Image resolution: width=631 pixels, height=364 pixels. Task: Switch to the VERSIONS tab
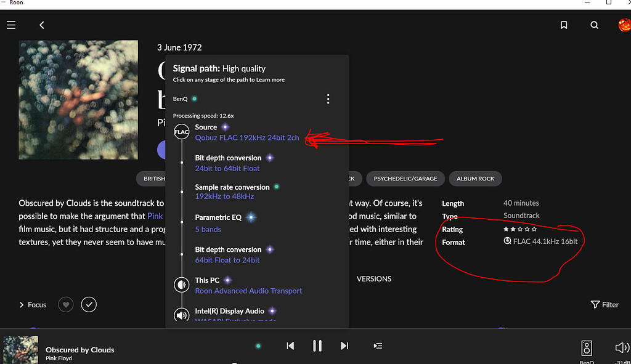coord(374,278)
